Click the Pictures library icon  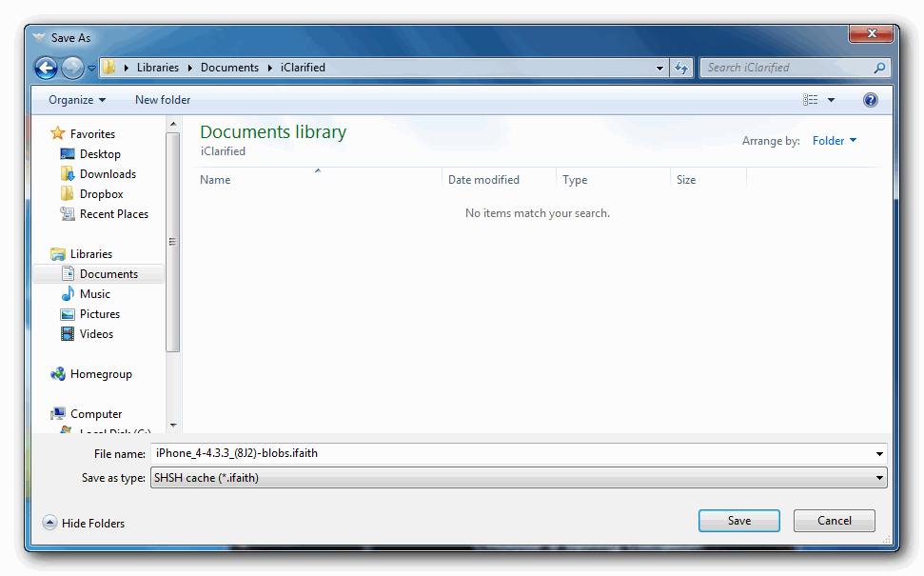[x=68, y=314]
